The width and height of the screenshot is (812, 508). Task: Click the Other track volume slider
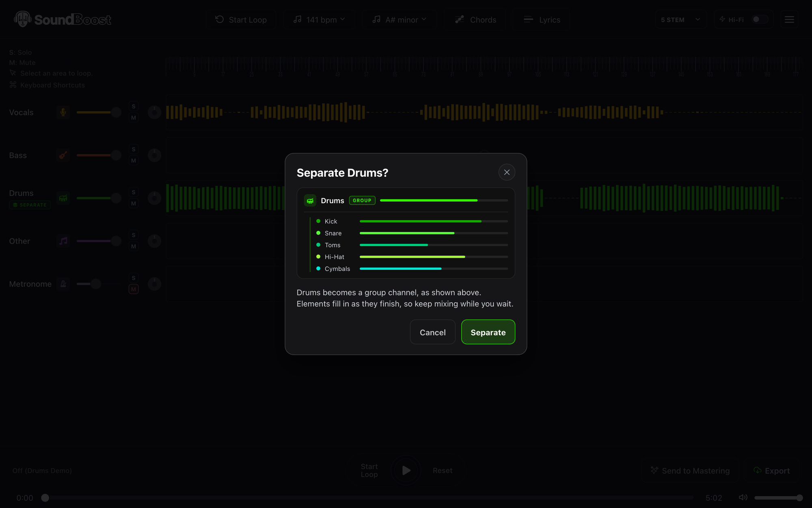tap(99, 241)
